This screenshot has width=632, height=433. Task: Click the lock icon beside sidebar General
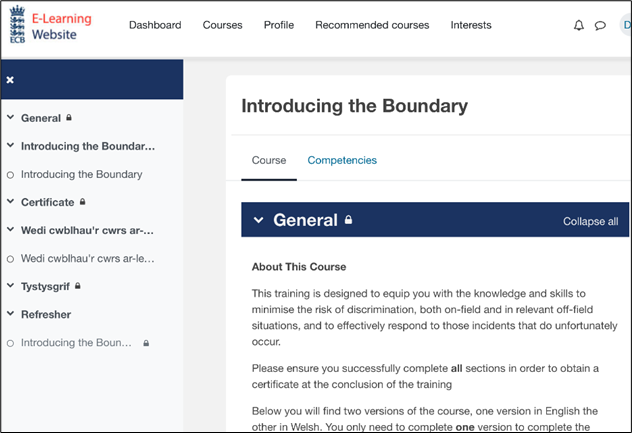click(x=69, y=118)
